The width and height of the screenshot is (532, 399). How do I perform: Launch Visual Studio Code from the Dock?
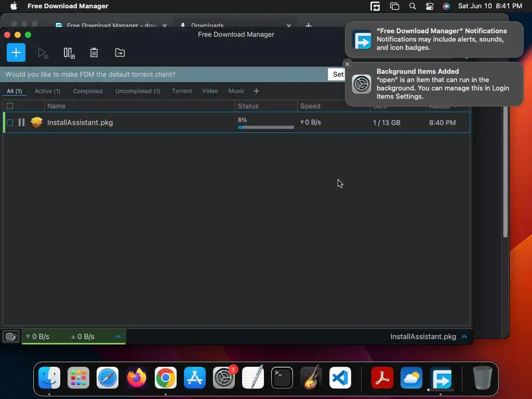click(340, 378)
